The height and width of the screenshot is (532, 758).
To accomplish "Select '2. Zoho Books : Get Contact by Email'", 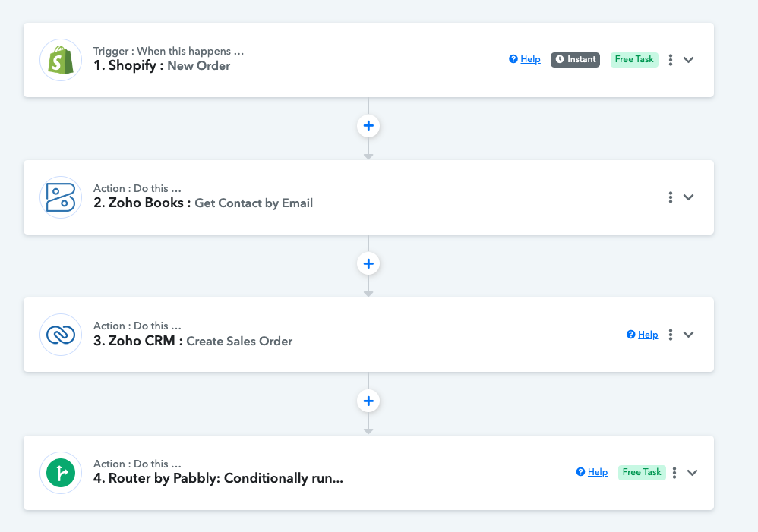I will click(203, 203).
